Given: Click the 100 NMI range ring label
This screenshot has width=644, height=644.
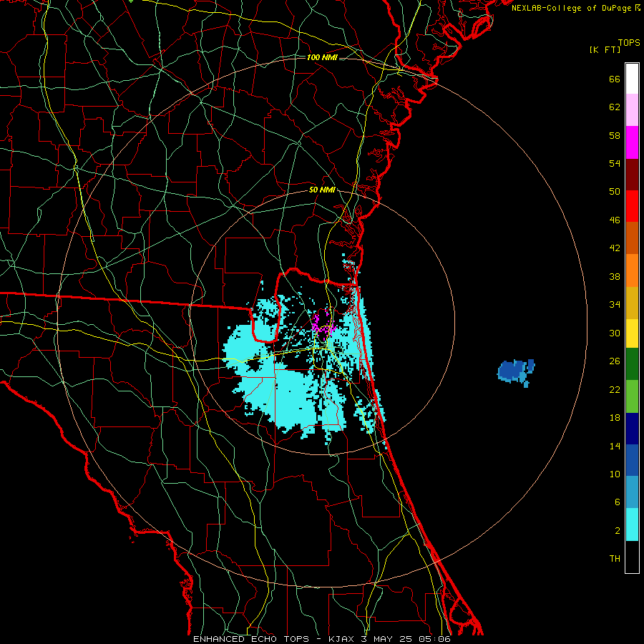Looking at the screenshot, I should coord(322,57).
